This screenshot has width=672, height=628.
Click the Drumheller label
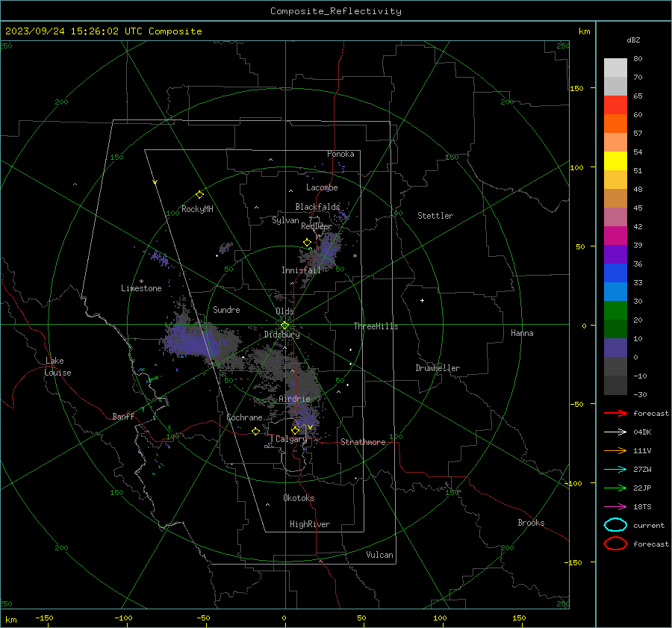(438, 368)
